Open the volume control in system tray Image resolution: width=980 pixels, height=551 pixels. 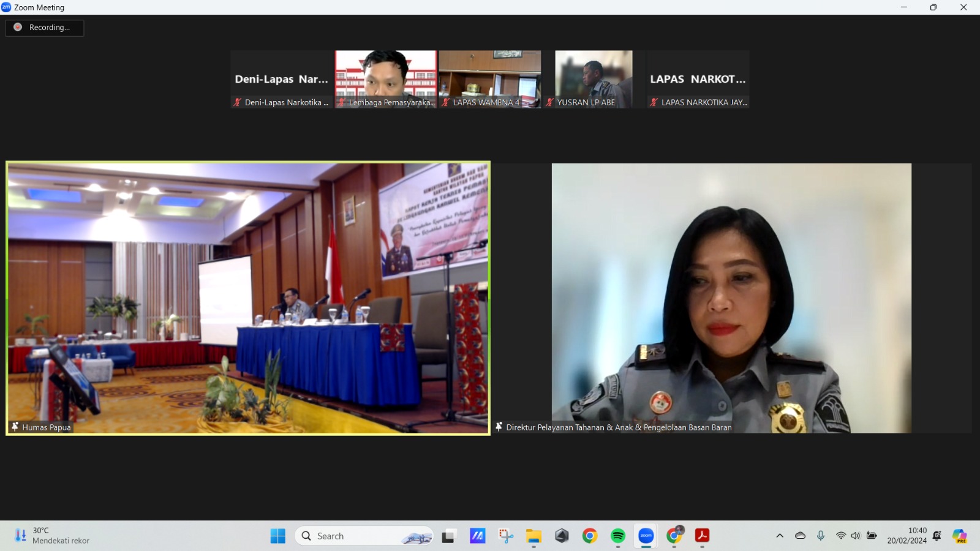[x=856, y=536]
